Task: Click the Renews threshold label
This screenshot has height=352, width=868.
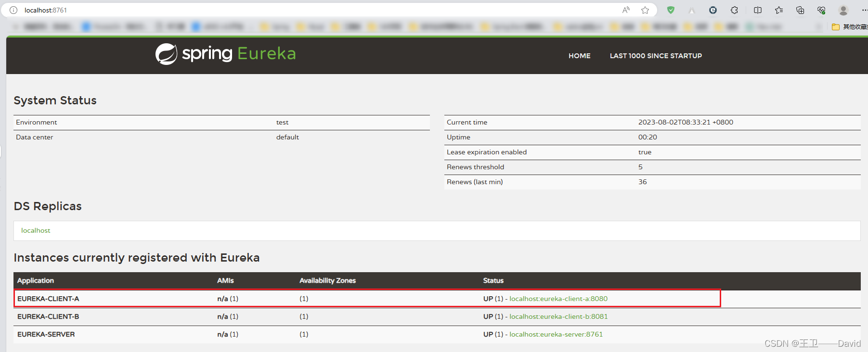Action: click(476, 167)
